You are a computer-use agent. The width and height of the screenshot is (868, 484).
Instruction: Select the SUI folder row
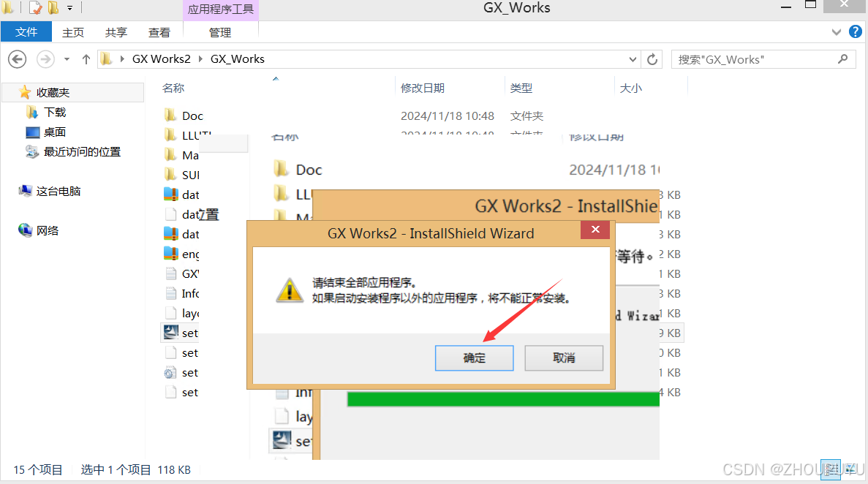point(182,175)
